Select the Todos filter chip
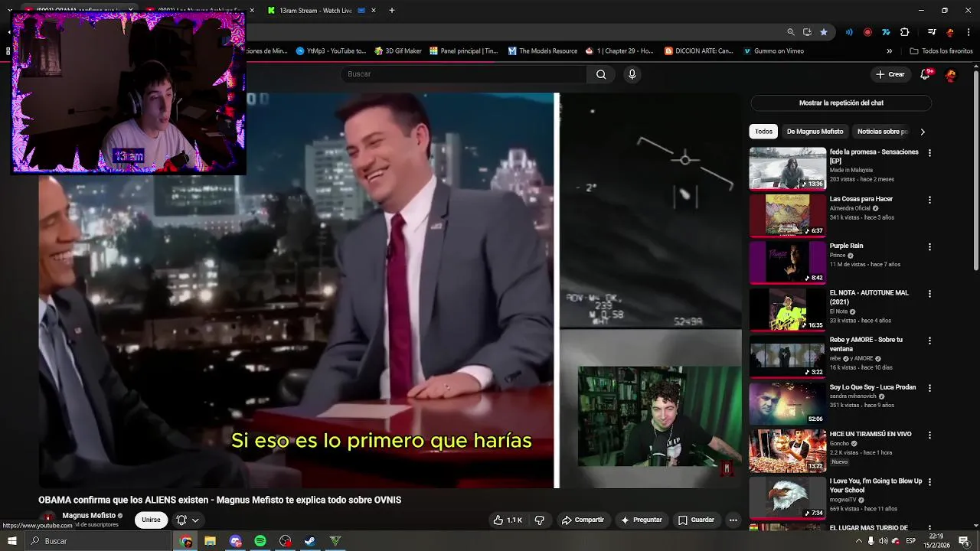This screenshot has width=980, height=551. pos(763,132)
